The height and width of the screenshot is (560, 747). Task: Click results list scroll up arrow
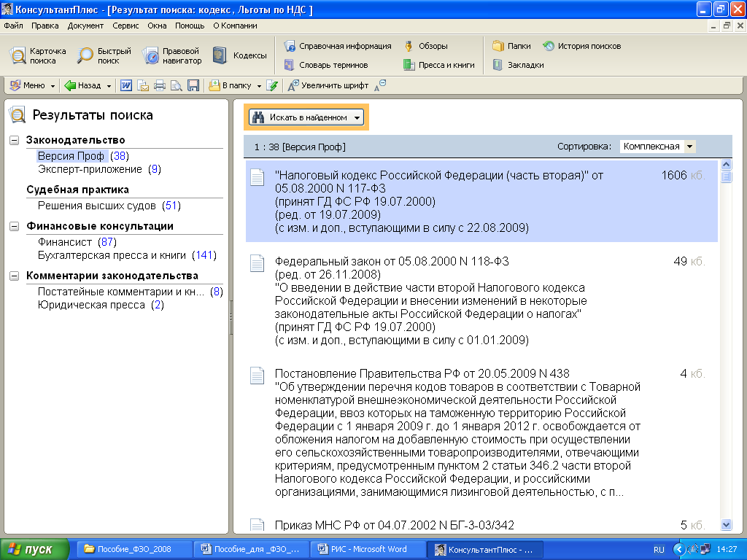[x=726, y=165]
